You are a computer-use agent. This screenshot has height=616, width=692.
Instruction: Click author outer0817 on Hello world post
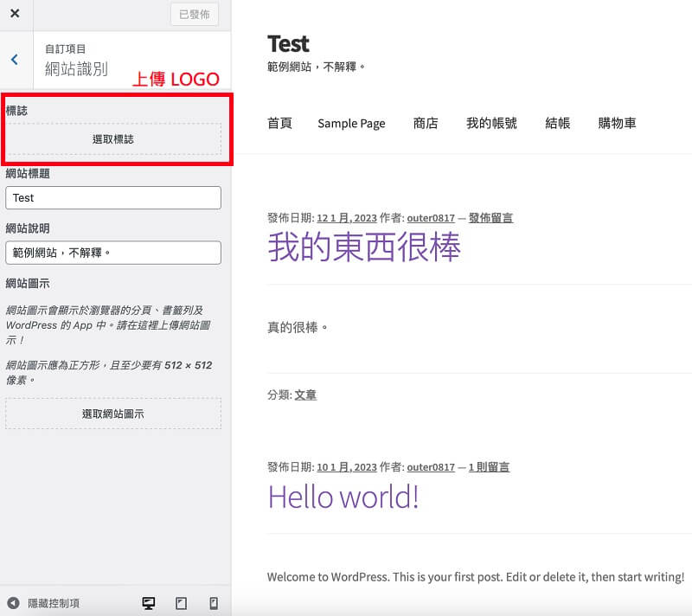tap(431, 467)
